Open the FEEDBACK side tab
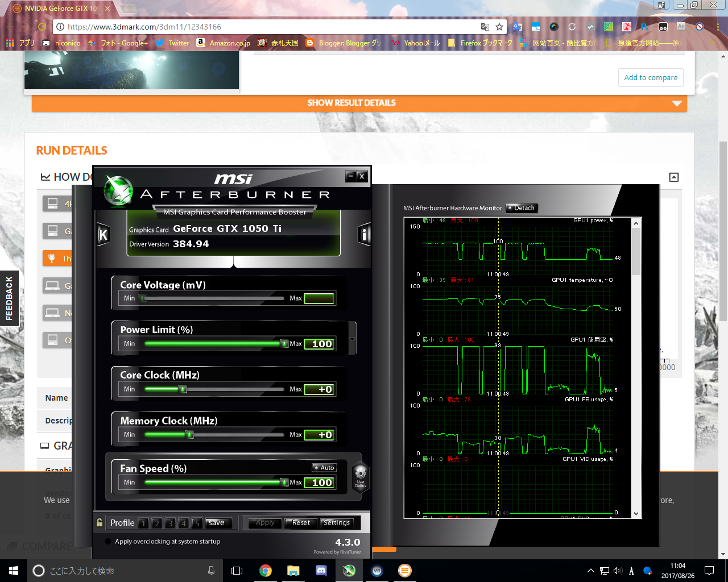 coord(9,298)
